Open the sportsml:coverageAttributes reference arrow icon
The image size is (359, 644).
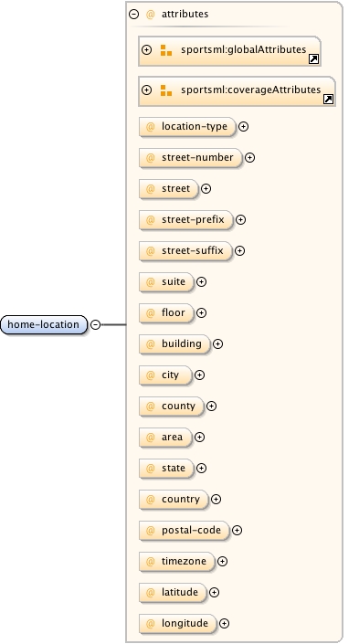328,99
